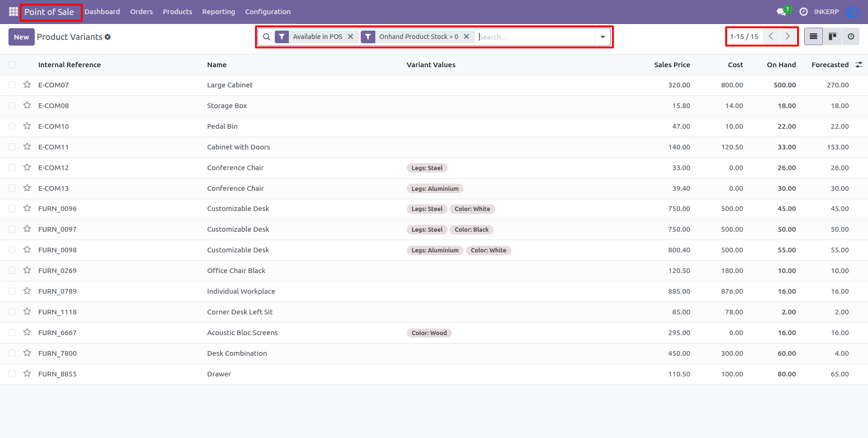Tick the FURN_0096 row checkbox

tap(12, 209)
